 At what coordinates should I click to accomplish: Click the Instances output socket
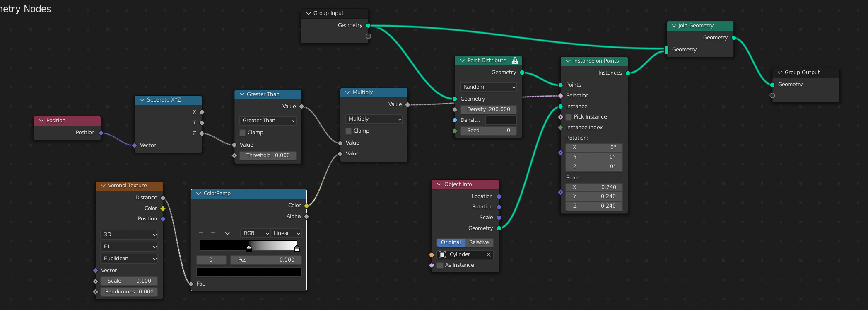tap(628, 73)
